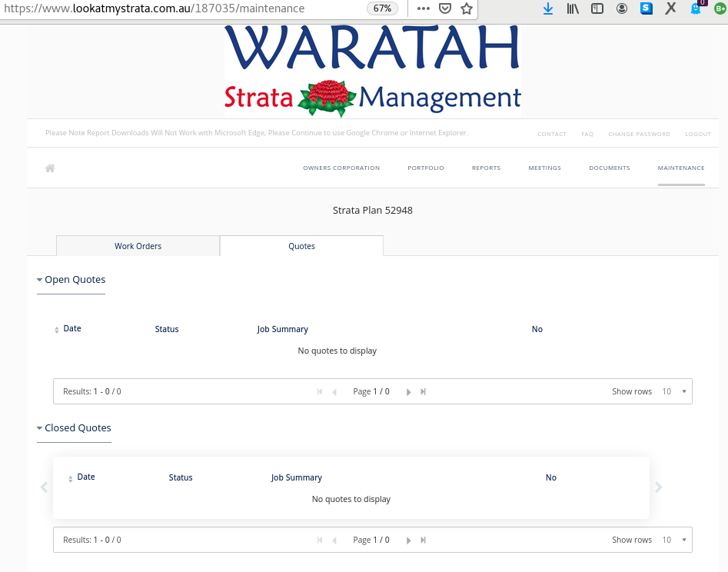The height and width of the screenshot is (572, 728).
Task: Switch to the Work Orders tab
Action: pos(138,246)
